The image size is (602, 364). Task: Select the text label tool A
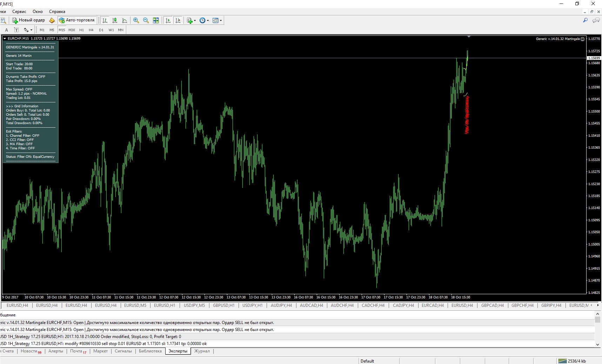point(6,30)
